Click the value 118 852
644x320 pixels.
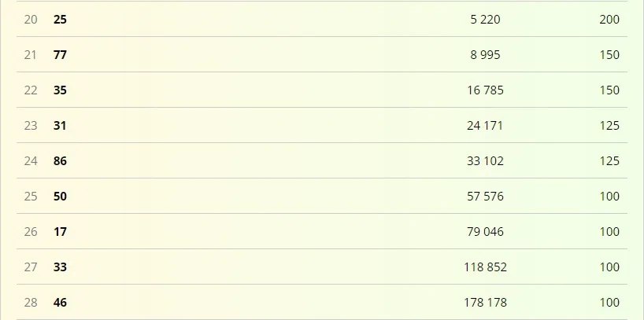pos(485,267)
